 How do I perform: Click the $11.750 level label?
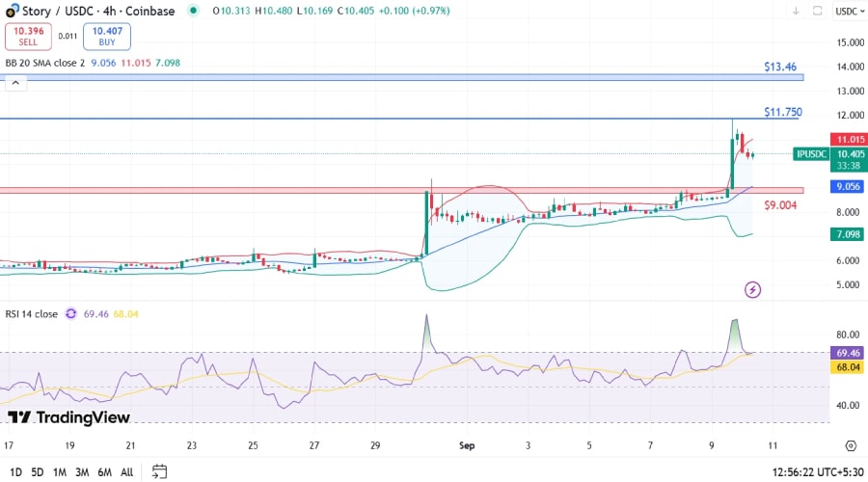783,112
